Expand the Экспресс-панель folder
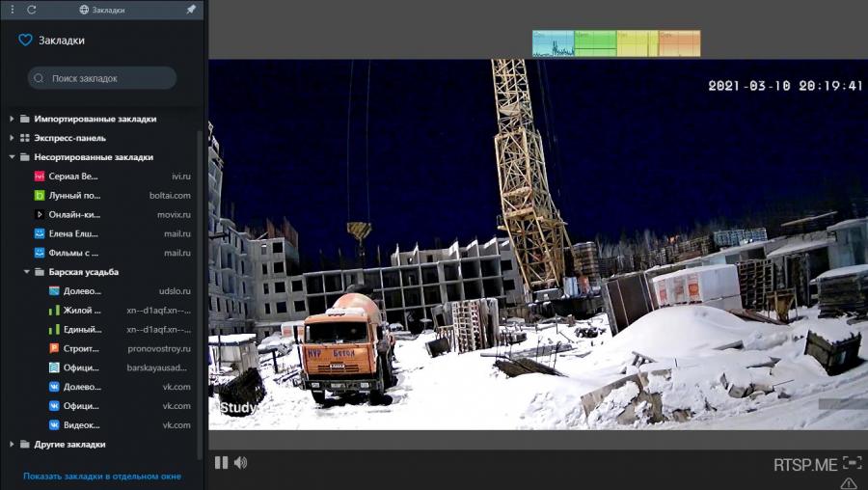 click(13, 138)
